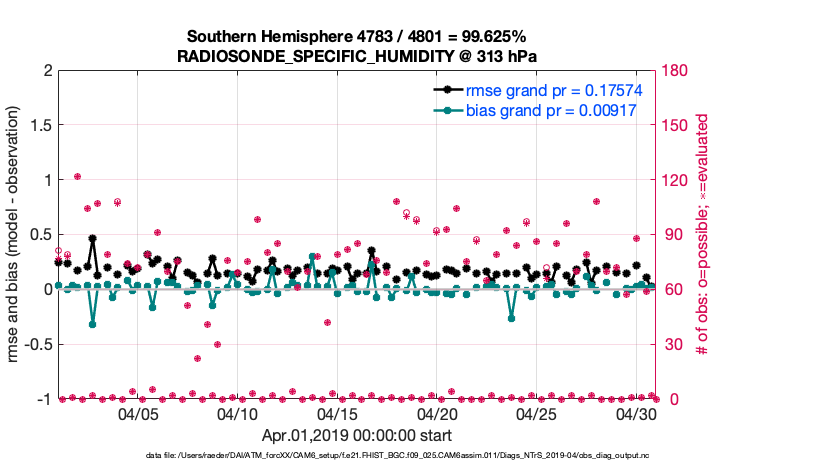830x470 pixels.
Task: Click the 04/30 x-axis tick label
Action: tap(637, 414)
